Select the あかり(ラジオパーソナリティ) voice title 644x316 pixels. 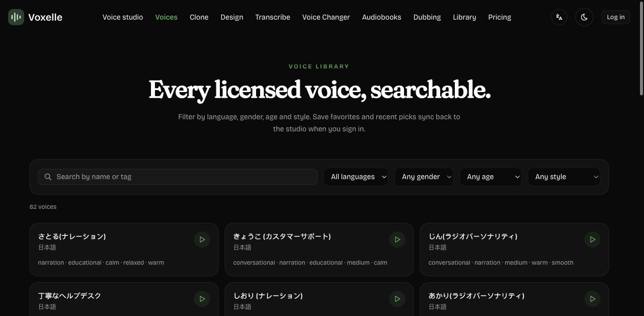(476, 296)
